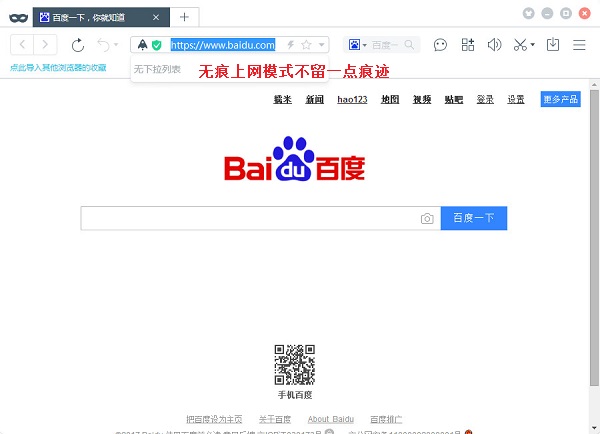The height and width of the screenshot is (434, 600).
Task: Click the import bookmarks link 点此导入其他浏览器的收藏
Action: (58, 68)
